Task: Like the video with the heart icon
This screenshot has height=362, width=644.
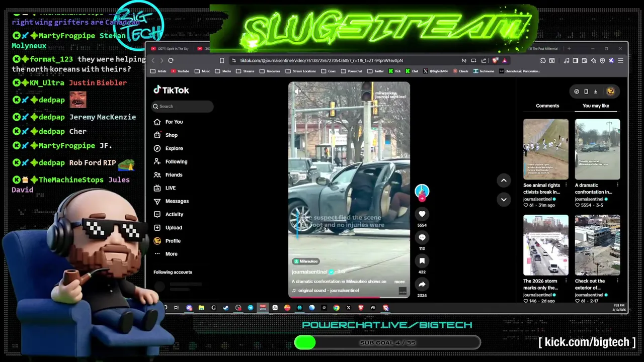Action: tap(422, 214)
